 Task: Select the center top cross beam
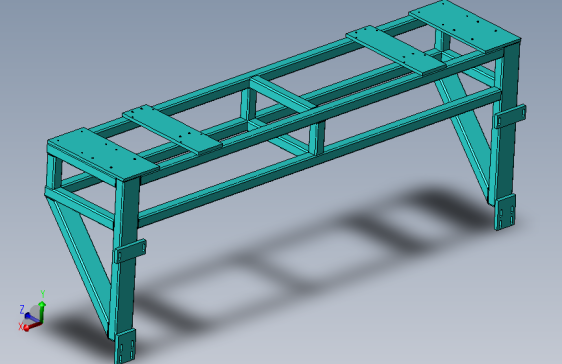tap(282, 93)
